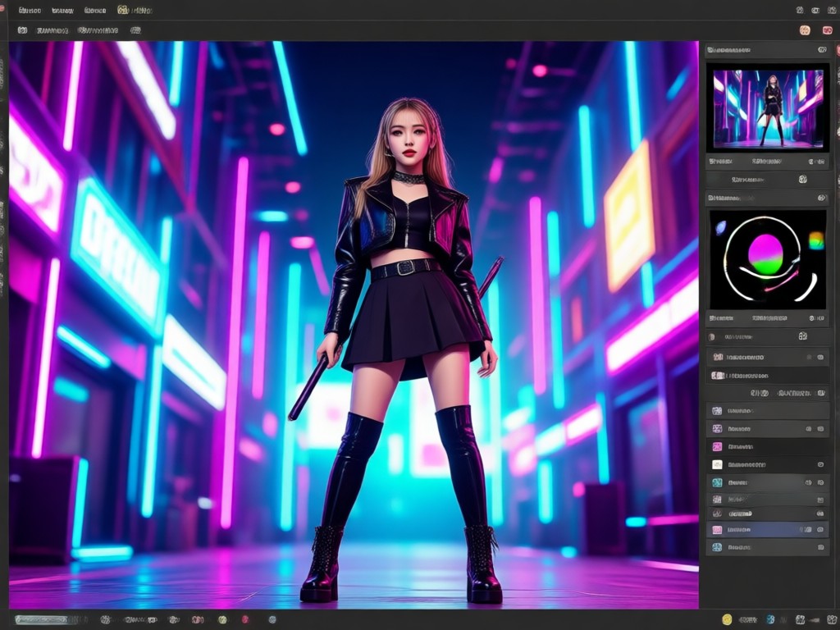
Task: Toggle the far-right eye icon on the blue-highlighted layer
Action: click(820, 530)
